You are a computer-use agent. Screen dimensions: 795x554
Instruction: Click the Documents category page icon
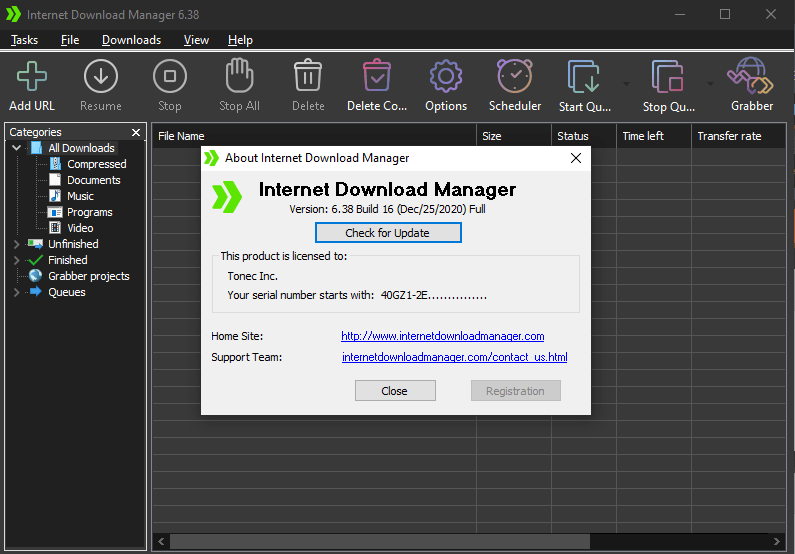[55, 180]
